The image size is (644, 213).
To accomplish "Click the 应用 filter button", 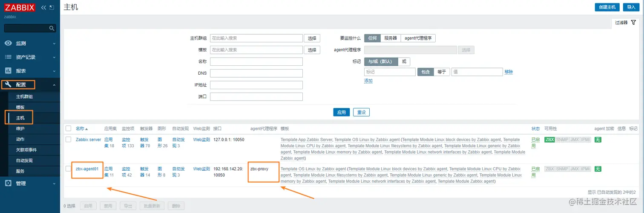I will coord(342,112).
